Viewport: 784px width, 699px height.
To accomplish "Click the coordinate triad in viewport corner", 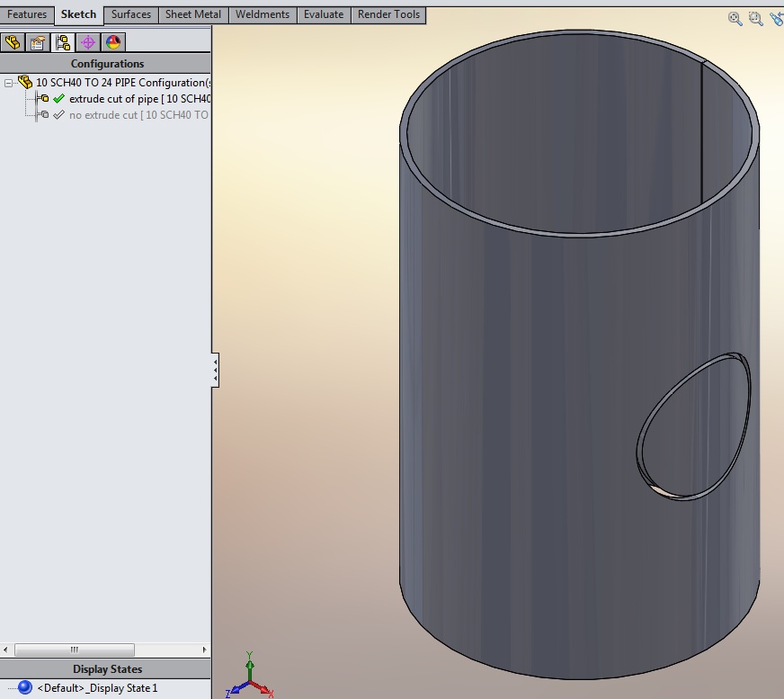I will [x=250, y=677].
